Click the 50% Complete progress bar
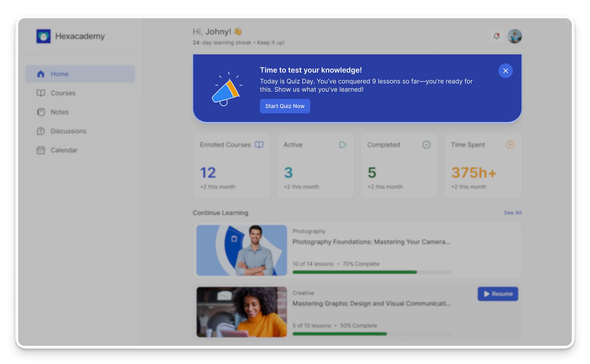The image size is (590, 364). (372, 334)
